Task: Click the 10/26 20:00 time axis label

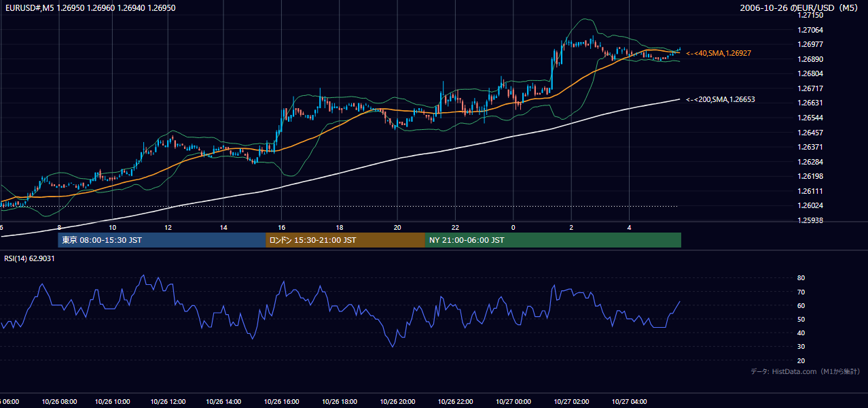Action: point(397,402)
